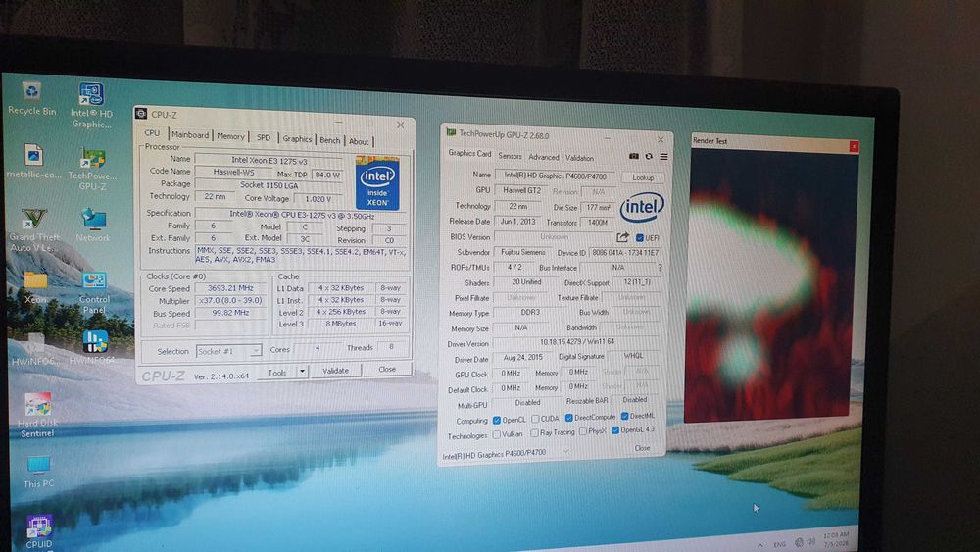This screenshot has height=552, width=980.
Task: Switch to the CPU tab in CPU-Z
Action: point(152,133)
